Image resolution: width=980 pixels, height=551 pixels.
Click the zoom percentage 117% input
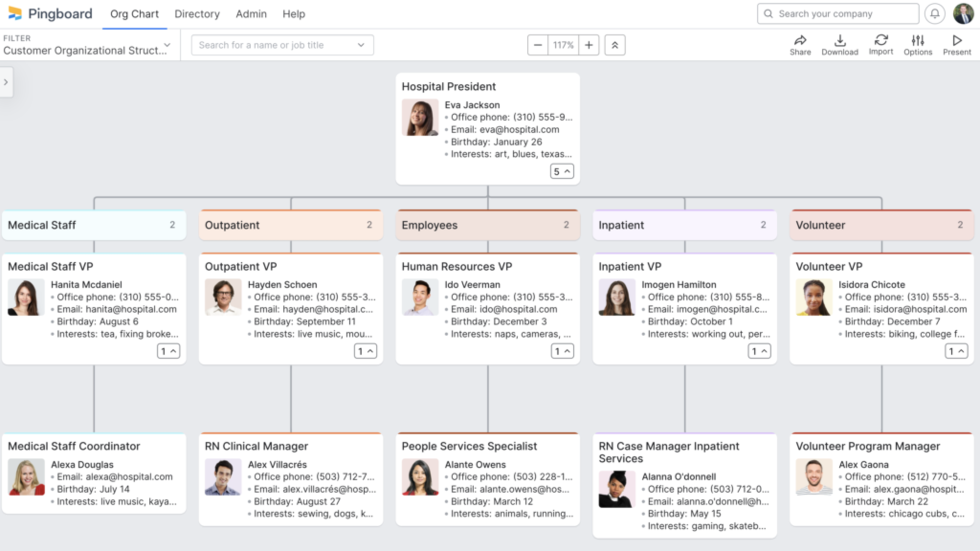(x=563, y=45)
